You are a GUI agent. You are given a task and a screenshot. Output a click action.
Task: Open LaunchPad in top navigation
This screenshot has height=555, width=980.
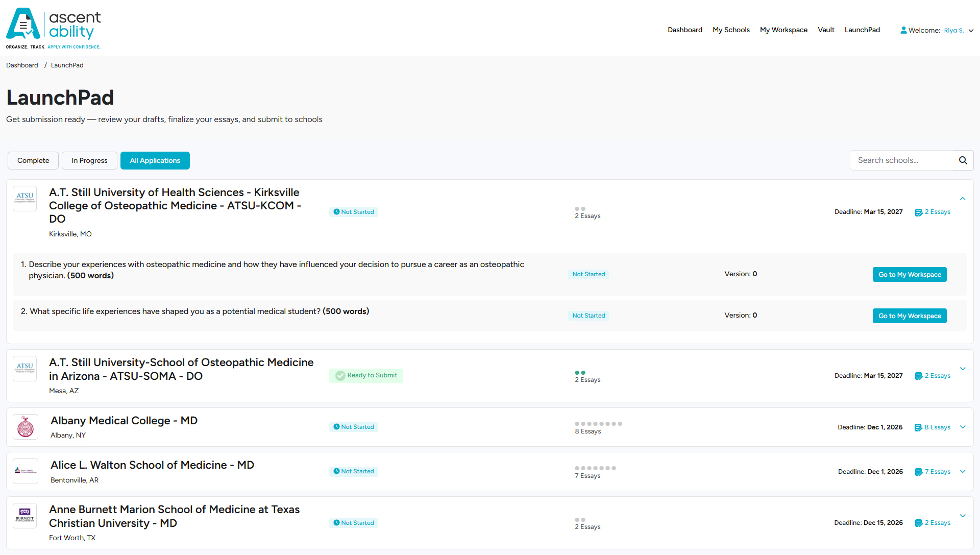coord(862,30)
